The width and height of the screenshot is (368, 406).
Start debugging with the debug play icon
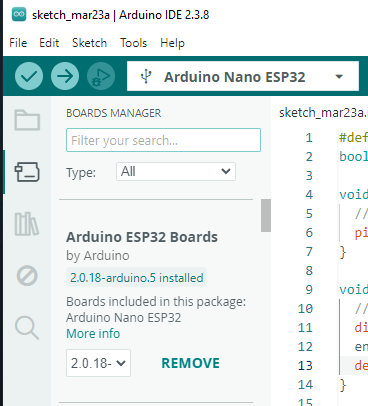pos(101,76)
